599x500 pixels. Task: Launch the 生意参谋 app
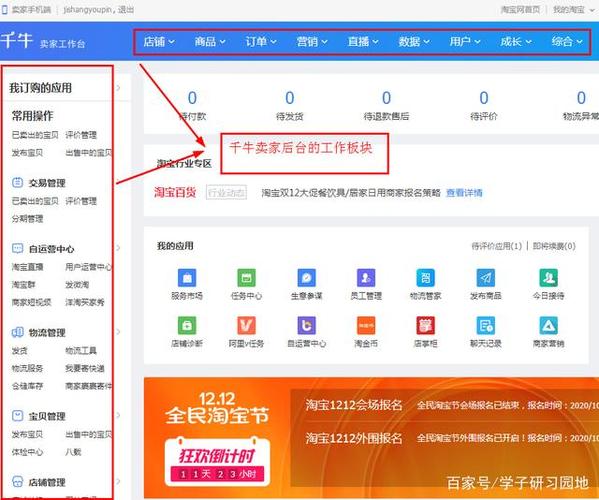306,278
